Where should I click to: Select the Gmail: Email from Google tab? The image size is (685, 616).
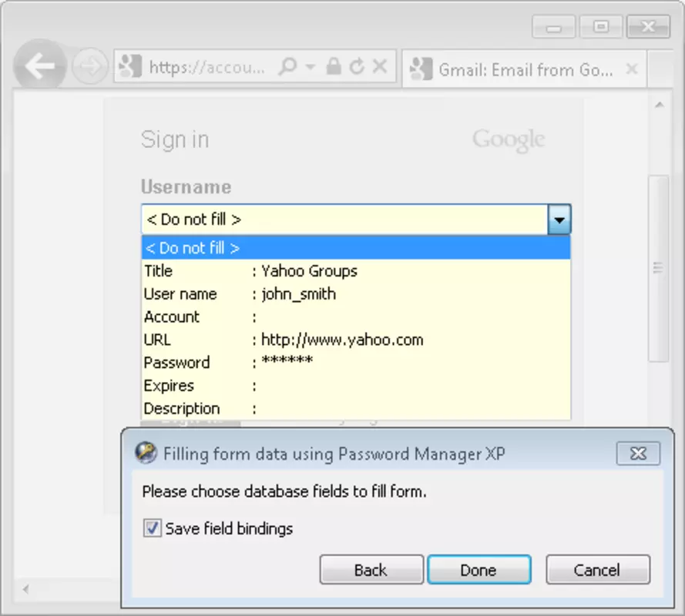523,69
